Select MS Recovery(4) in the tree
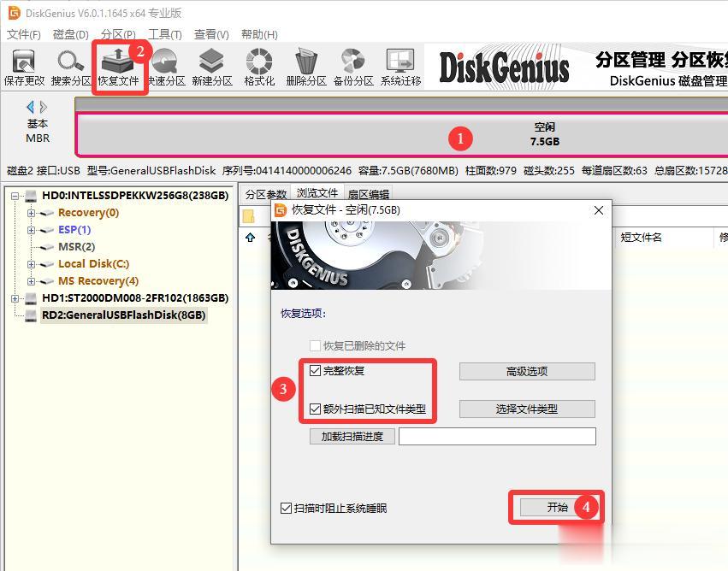The height and width of the screenshot is (571, 728). coord(98,280)
